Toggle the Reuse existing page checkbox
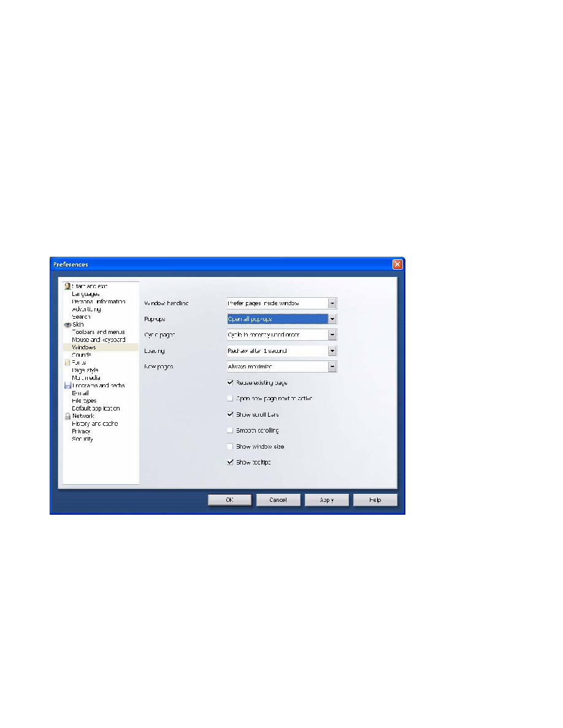 [230, 382]
